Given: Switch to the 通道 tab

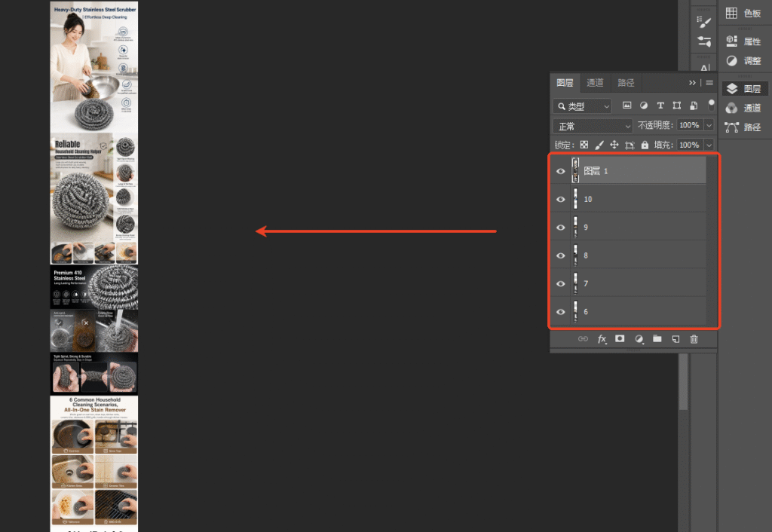Looking at the screenshot, I should click(x=595, y=83).
